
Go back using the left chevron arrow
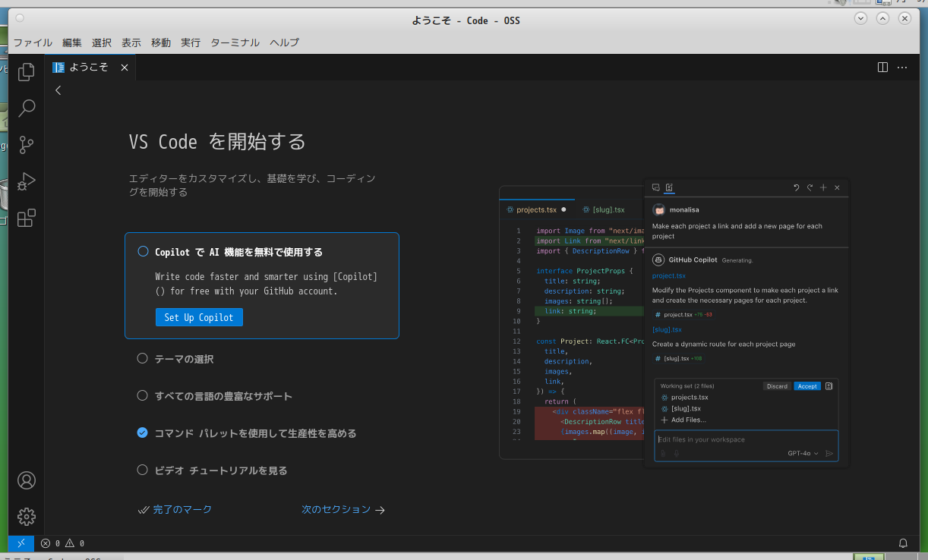pyautogui.click(x=58, y=90)
